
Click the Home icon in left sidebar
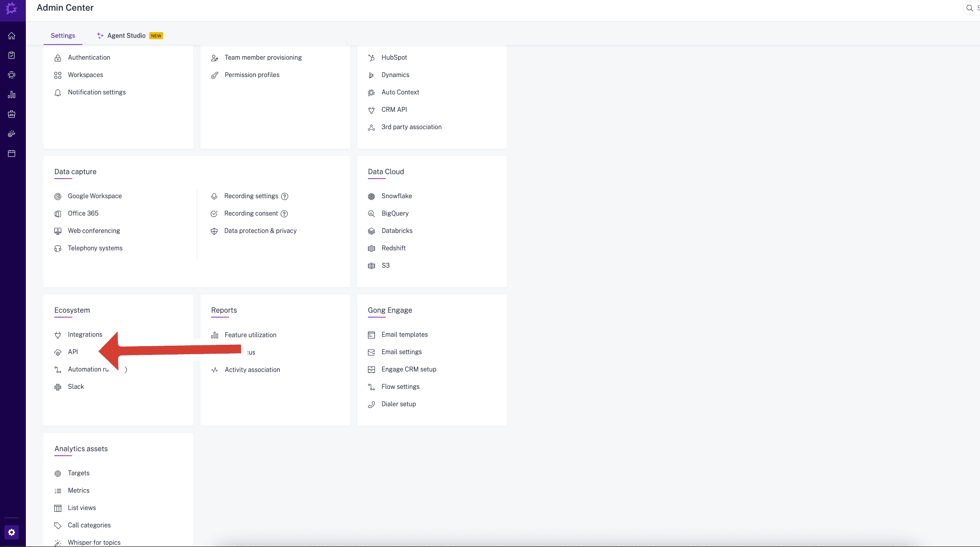pyautogui.click(x=12, y=36)
